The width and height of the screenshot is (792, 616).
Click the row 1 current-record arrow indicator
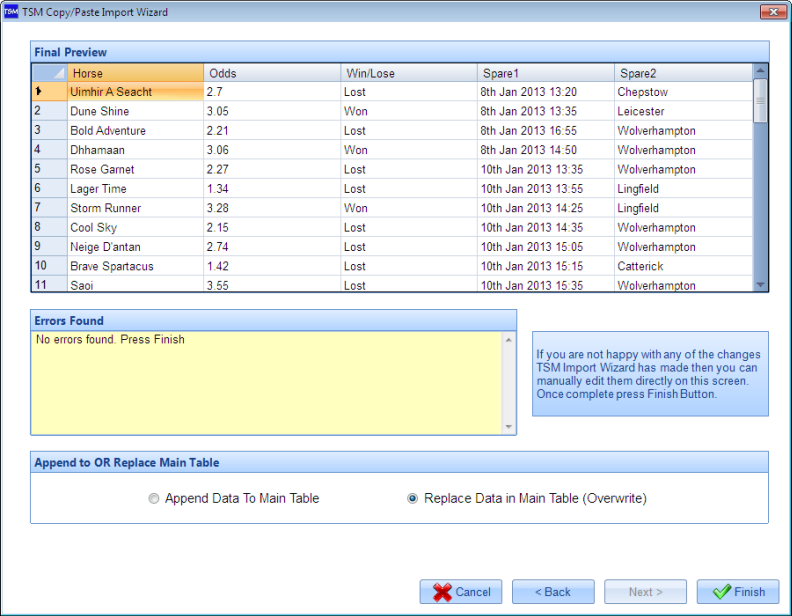(x=39, y=92)
